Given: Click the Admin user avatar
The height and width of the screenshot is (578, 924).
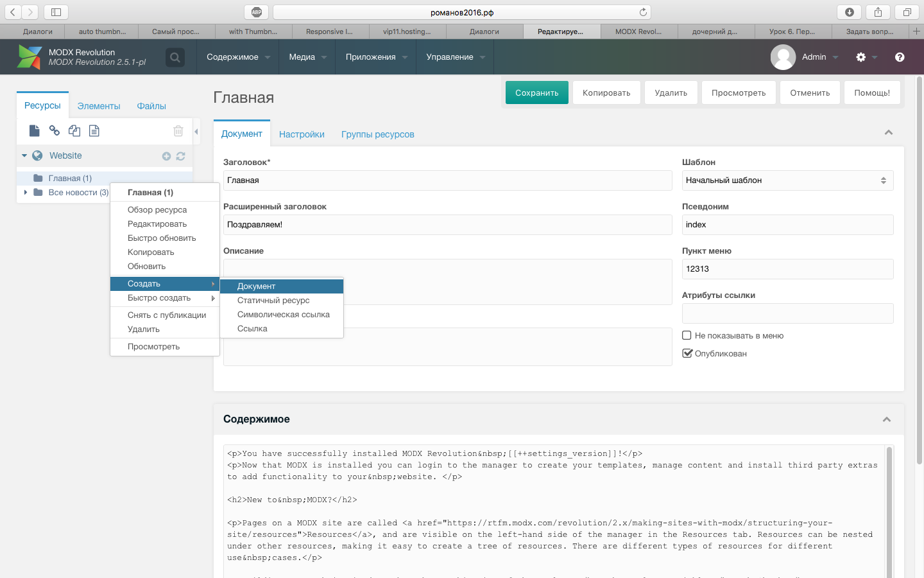Looking at the screenshot, I should [x=783, y=57].
